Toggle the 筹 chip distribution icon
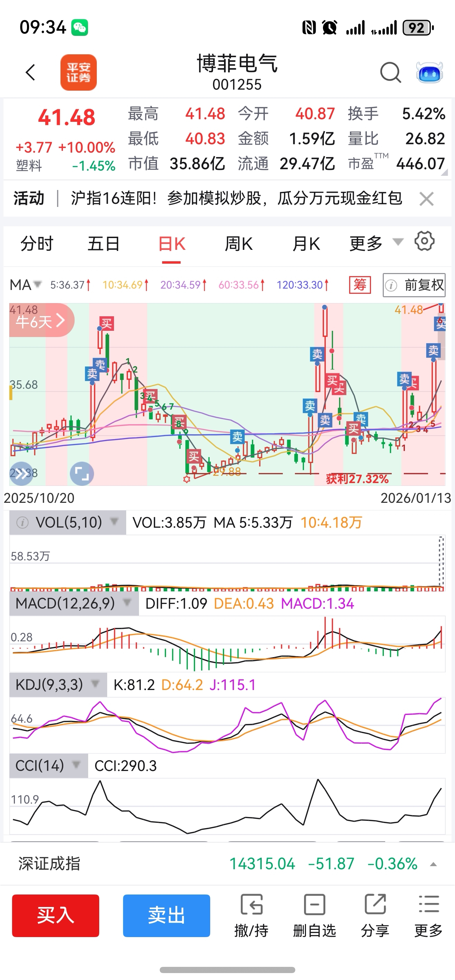The height and width of the screenshot is (980, 455). point(360,284)
